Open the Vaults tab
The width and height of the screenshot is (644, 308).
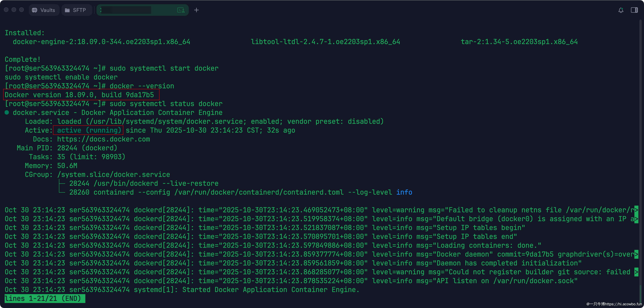pos(44,10)
